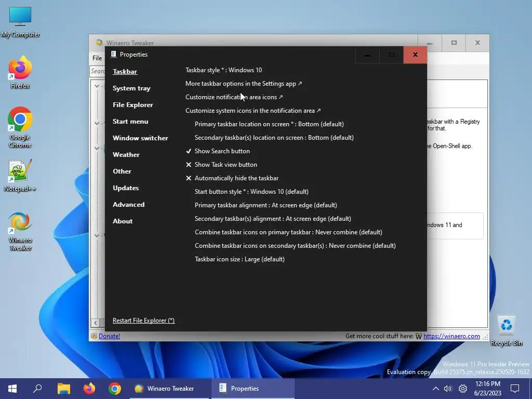Toggle Automatically hide the taskbar
The height and width of the screenshot is (399, 532).
[x=232, y=178]
